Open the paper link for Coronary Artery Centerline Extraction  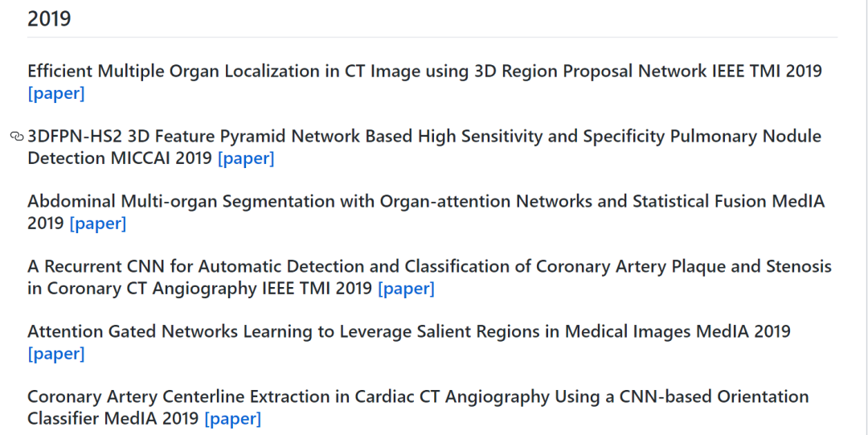232,419
